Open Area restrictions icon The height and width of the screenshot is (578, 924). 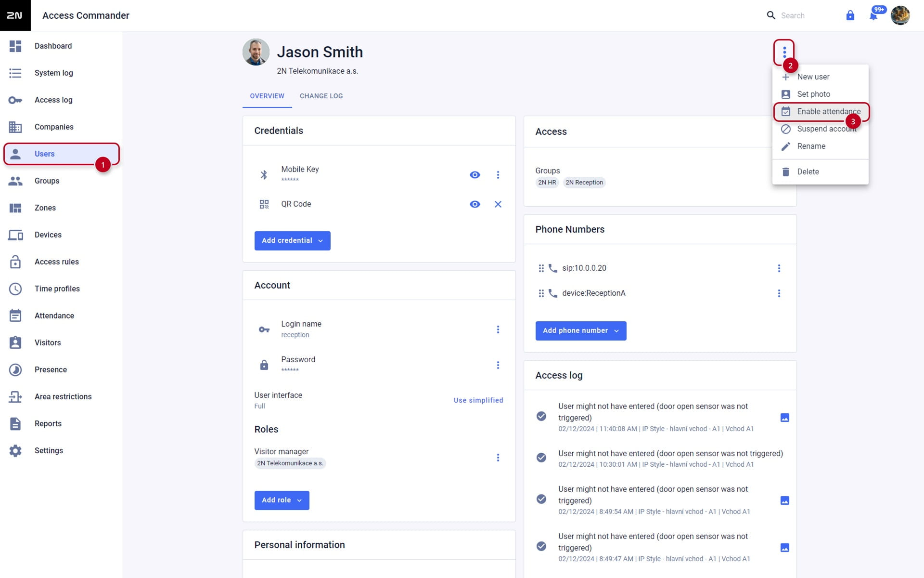[15, 397]
